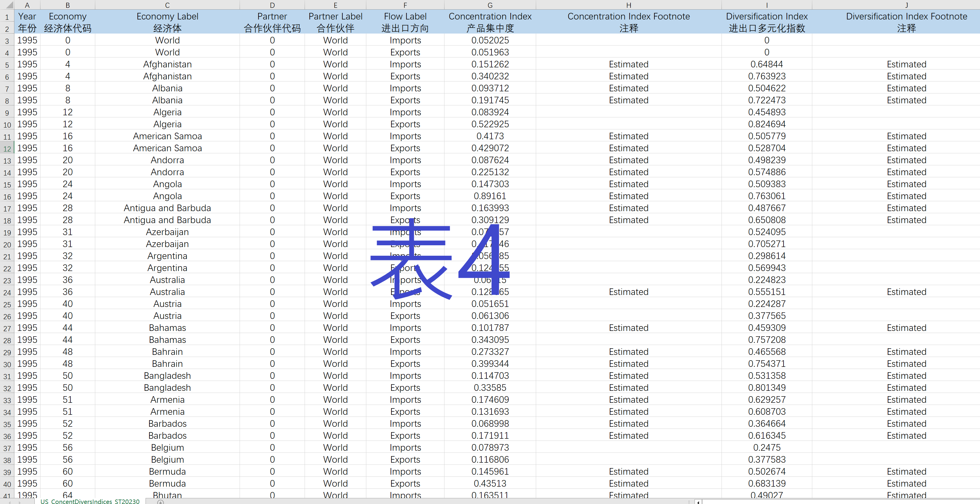
Task: Select row 30 header
Action: click(7, 364)
